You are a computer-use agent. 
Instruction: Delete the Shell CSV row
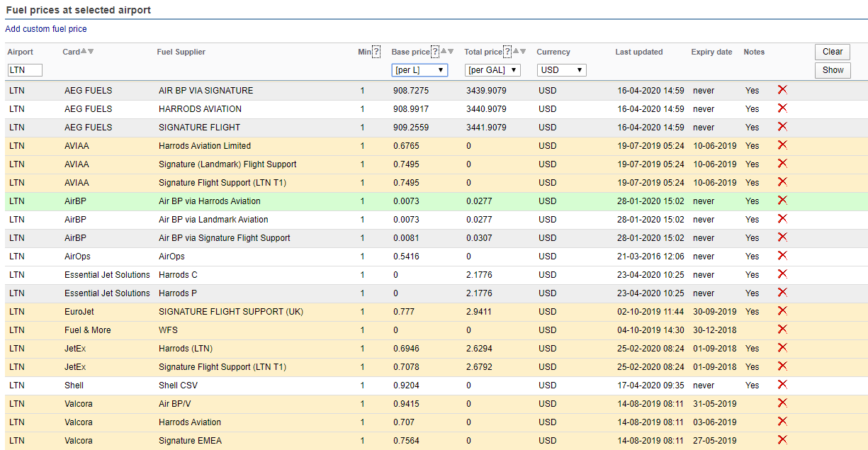[782, 385]
